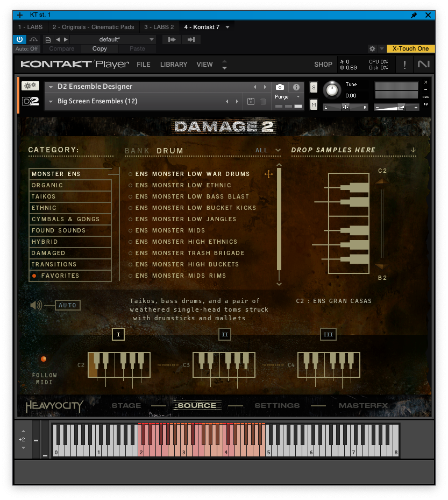
Task: Click the Native Instruments NI logo
Action: click(423, 64)
